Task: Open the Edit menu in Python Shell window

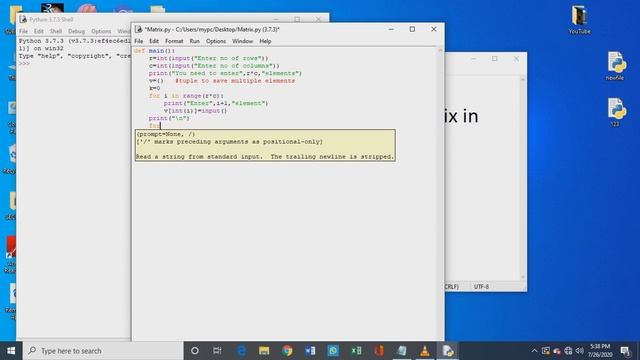Action: point(39,31)
